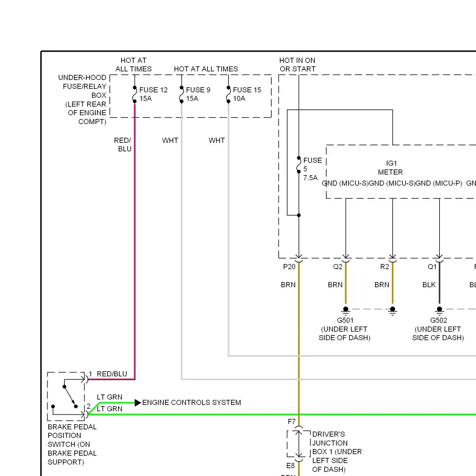The image size is (476, 476).
Task: Click the arrow before ENGINE CONTROLS SYSTEM
Action: pos(138,403)
